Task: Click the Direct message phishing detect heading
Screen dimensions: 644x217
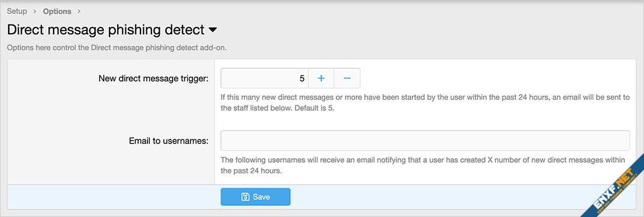Action: (x=106, y=30)
